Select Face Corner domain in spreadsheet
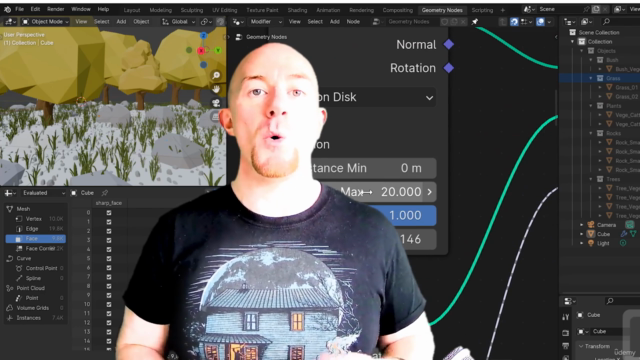 pyautogui.click(x=36, y=248)
